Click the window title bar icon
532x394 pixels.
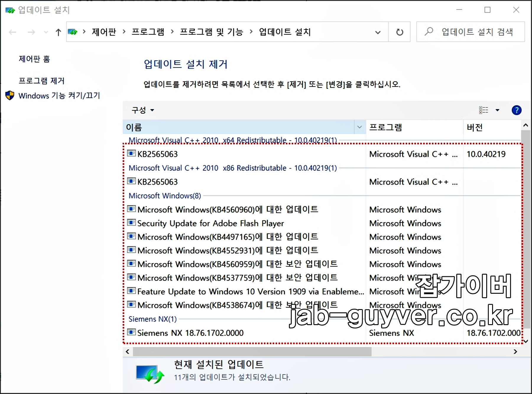[10, 10]
